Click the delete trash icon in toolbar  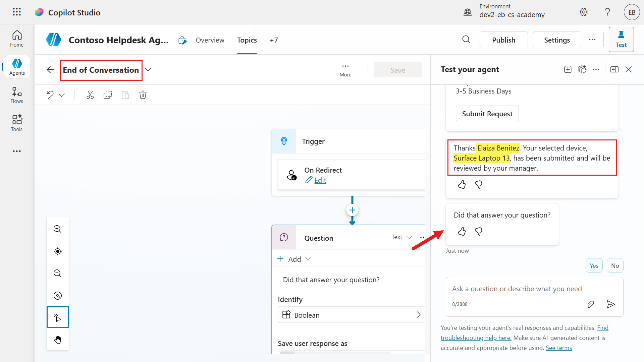tap(143, 95)
